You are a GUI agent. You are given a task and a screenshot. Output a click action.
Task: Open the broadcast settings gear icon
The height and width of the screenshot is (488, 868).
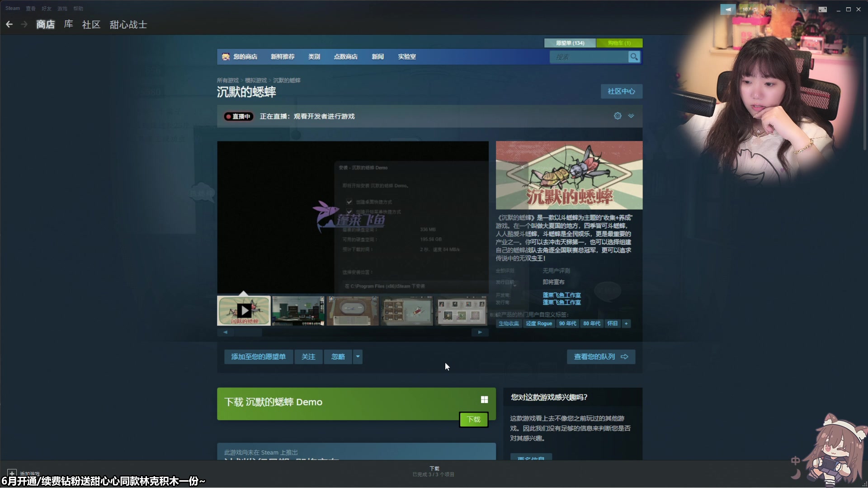pyautogui.click(x=618, y=116)
